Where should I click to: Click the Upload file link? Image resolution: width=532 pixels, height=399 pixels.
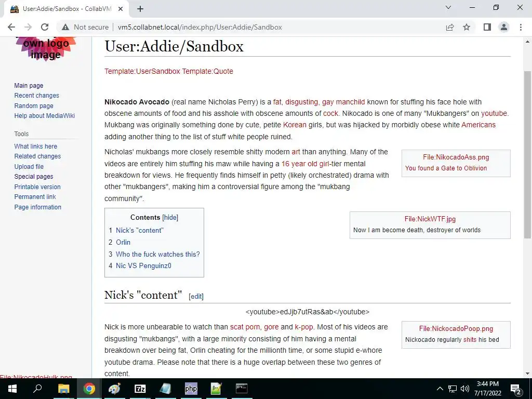pos(29,166)
